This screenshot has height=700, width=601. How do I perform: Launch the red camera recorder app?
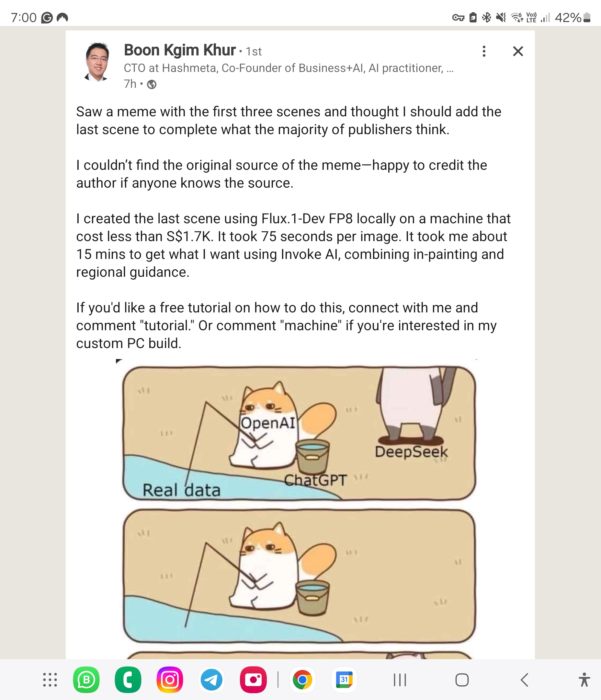point(253,680)
